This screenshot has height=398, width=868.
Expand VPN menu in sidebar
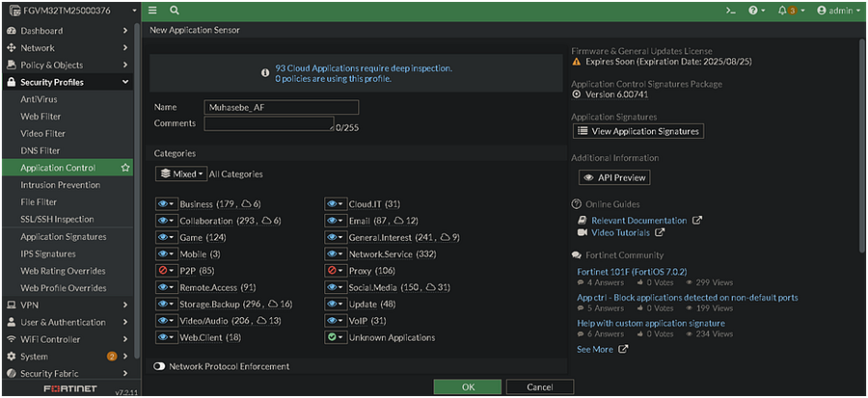[67, 305]
